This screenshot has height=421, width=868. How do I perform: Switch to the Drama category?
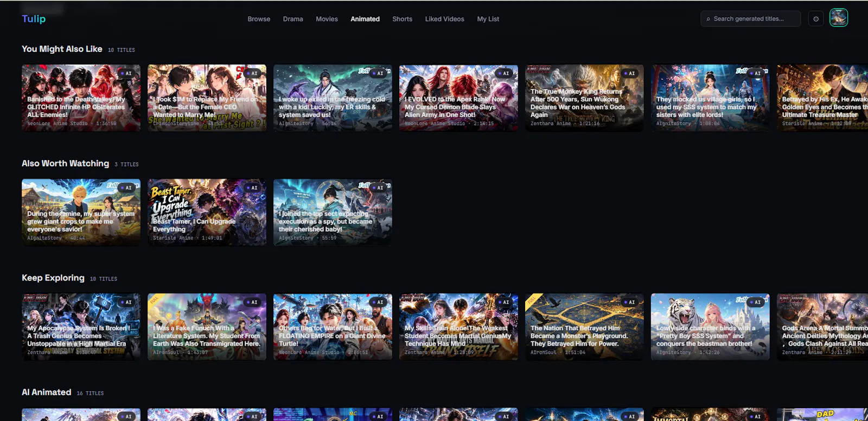point(293,19)
